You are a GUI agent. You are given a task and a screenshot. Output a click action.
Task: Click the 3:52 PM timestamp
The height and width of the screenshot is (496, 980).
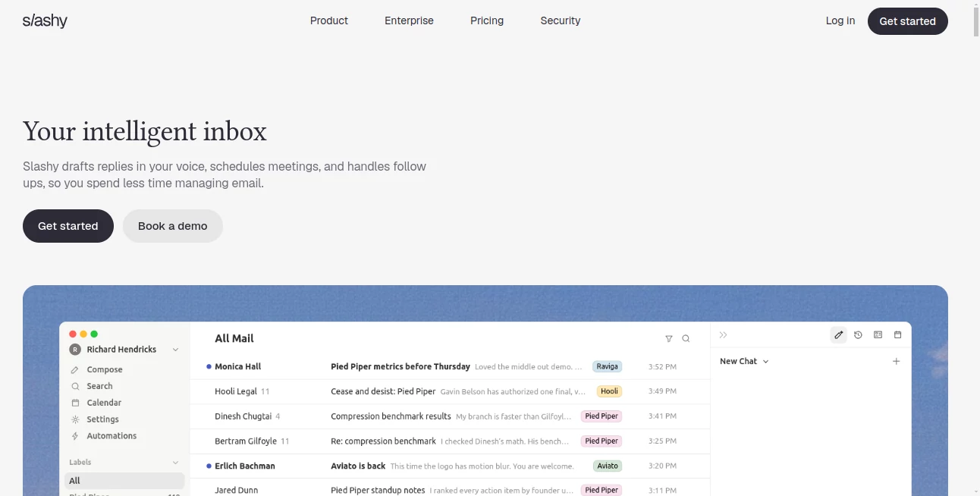click(662, 367)
